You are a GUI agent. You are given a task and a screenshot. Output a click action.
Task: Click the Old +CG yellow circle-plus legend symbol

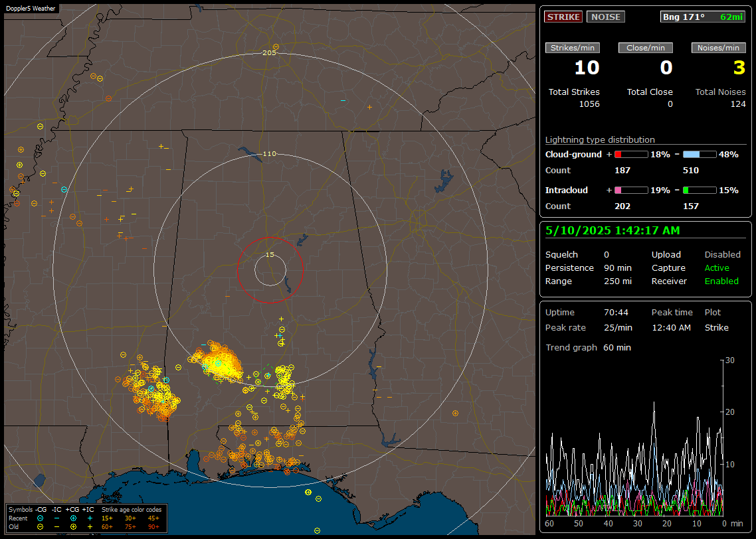(x=73, y=526)
